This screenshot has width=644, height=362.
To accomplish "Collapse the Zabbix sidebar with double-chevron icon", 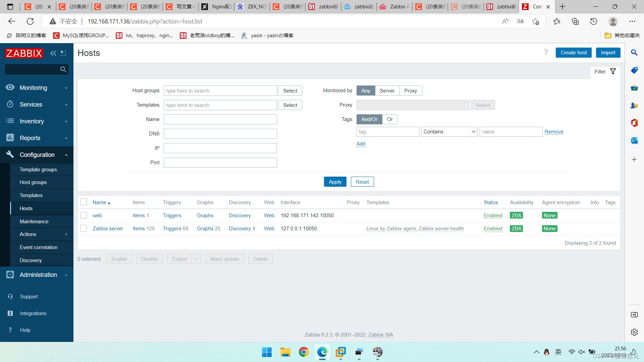I will click(53, 53).
